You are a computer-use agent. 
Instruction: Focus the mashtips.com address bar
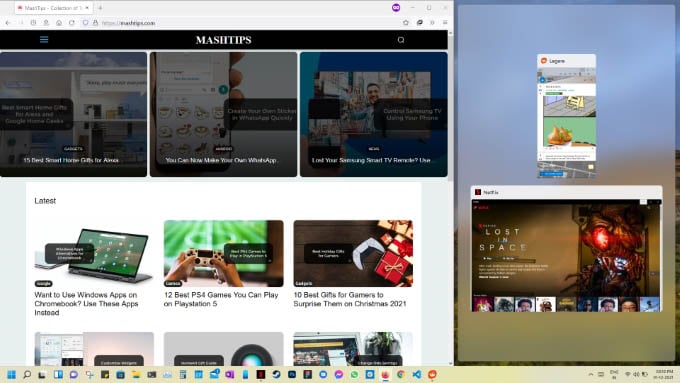[243, 23]
